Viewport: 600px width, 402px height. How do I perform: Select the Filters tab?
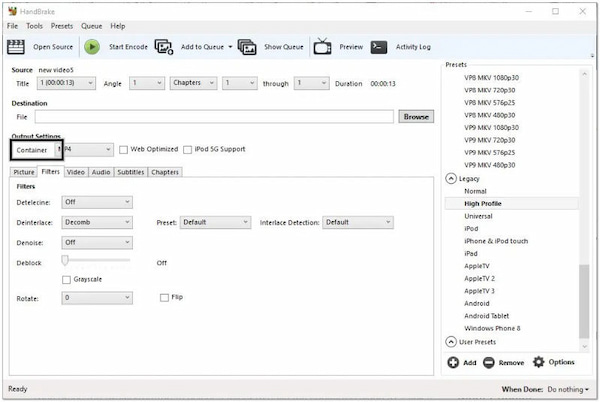[x=51, y=172]
